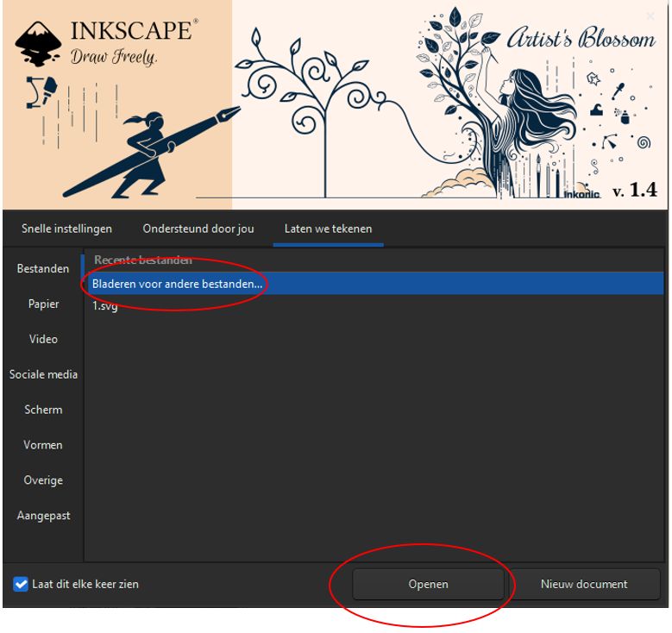Click the Nieuw document button

coord(584,584)
